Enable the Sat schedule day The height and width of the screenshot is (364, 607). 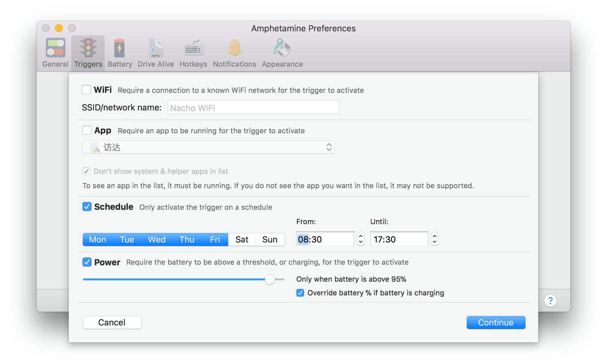click(x=242, y=240)
